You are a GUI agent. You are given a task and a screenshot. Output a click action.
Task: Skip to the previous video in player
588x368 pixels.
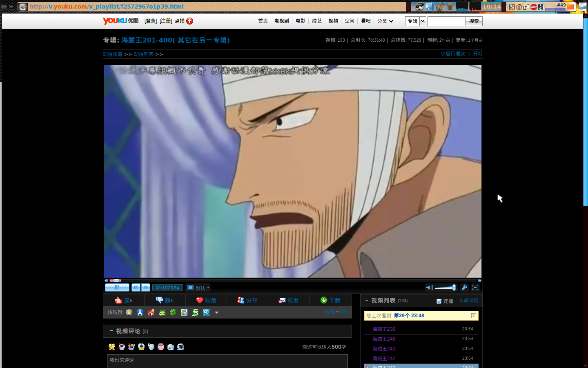136,287
